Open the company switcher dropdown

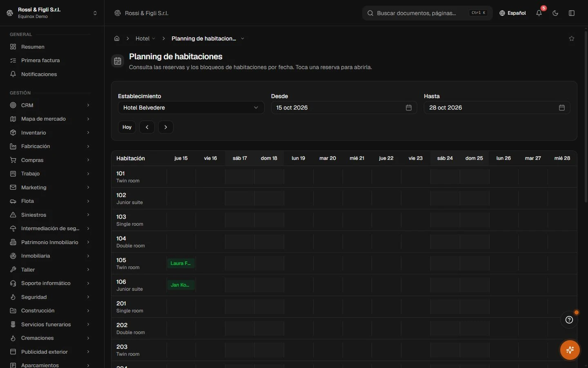coord(52,13)
